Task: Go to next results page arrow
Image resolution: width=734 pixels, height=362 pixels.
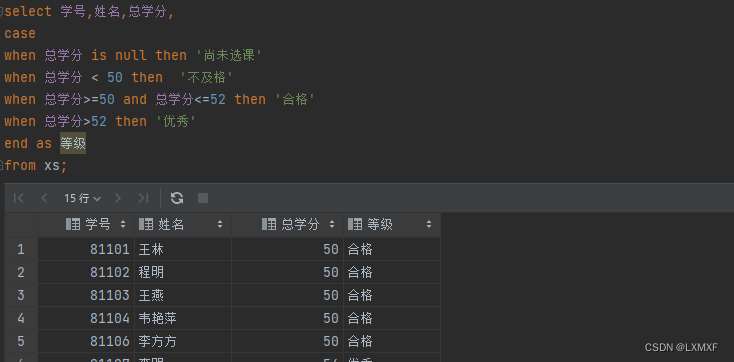Action: click(x=118, y=198)
